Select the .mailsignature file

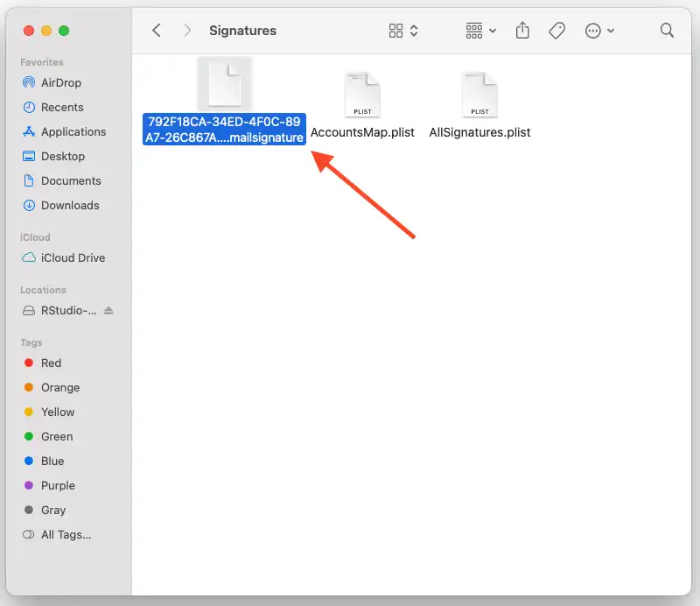point(224,88)
